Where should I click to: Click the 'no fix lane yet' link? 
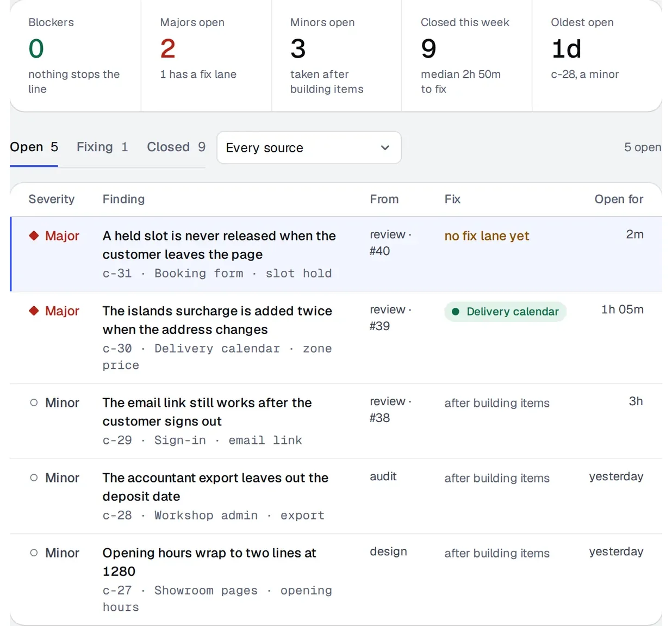[x=487, y=235]
